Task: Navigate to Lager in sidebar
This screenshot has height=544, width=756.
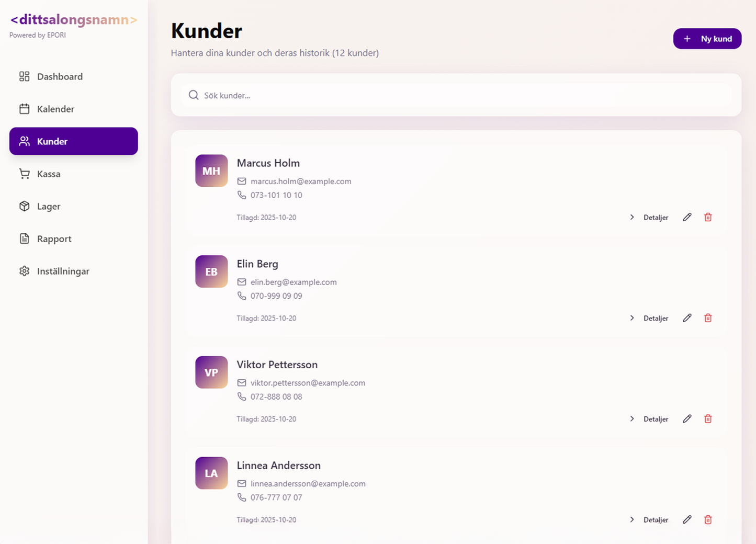Action: pyautogui.click(x=74, y=206)
